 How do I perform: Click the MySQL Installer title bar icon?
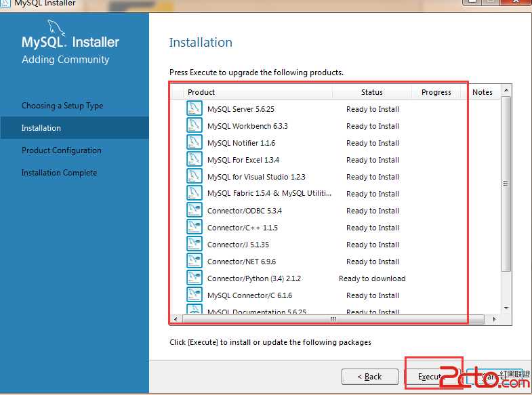5,3
